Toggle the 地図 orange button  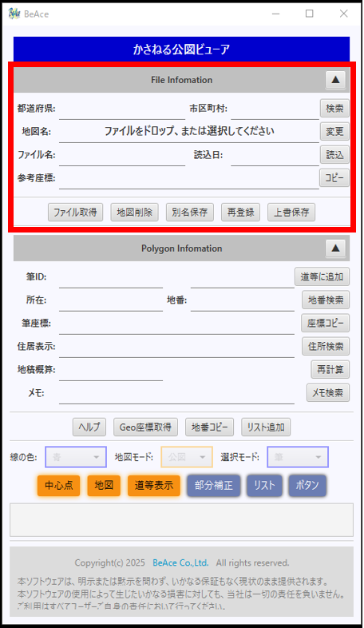(104, 486)
